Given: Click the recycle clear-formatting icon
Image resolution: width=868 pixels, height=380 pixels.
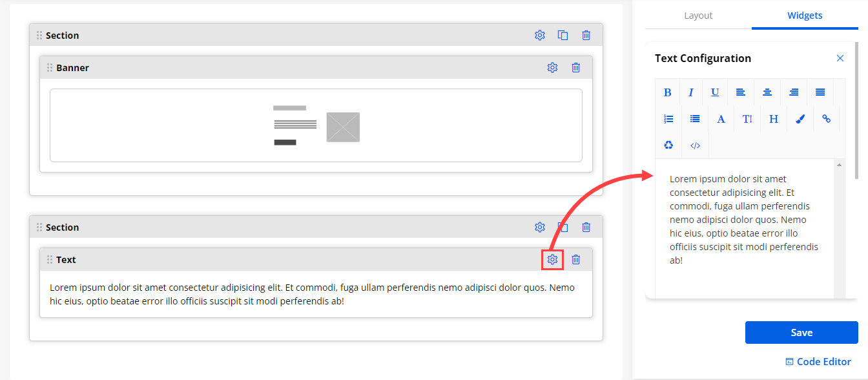Looking at the screenshot, I should coord(668,145).
